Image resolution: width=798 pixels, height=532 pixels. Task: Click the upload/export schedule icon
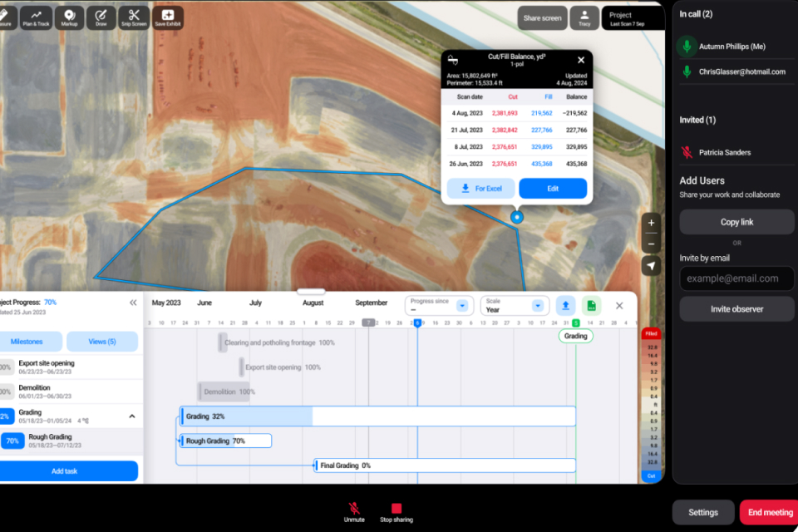tap(565, 305)
